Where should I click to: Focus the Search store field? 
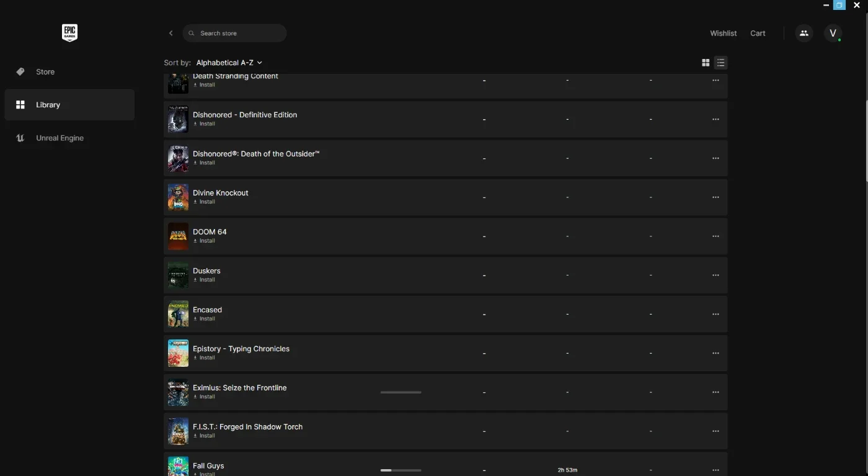pyautogui.click(x=234, y=34)
